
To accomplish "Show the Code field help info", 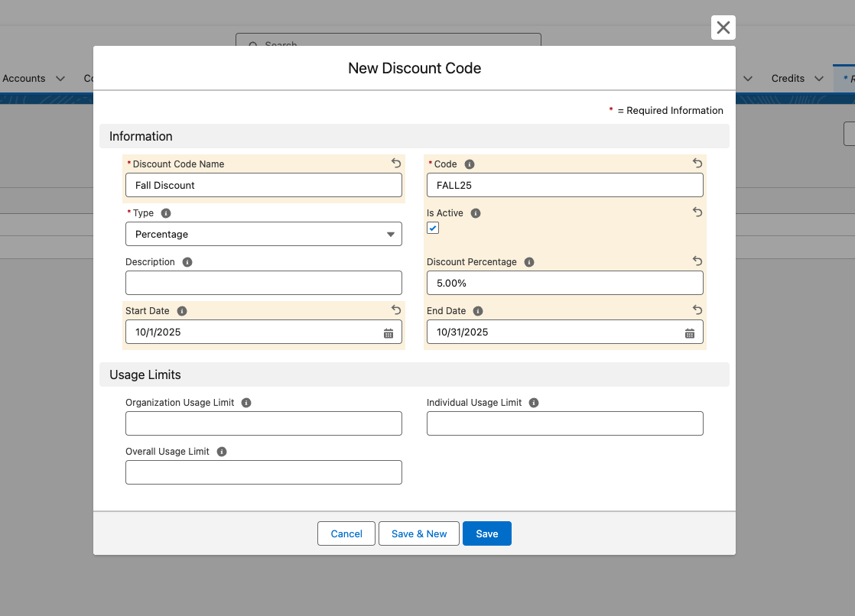I will [x=470, y=164].
